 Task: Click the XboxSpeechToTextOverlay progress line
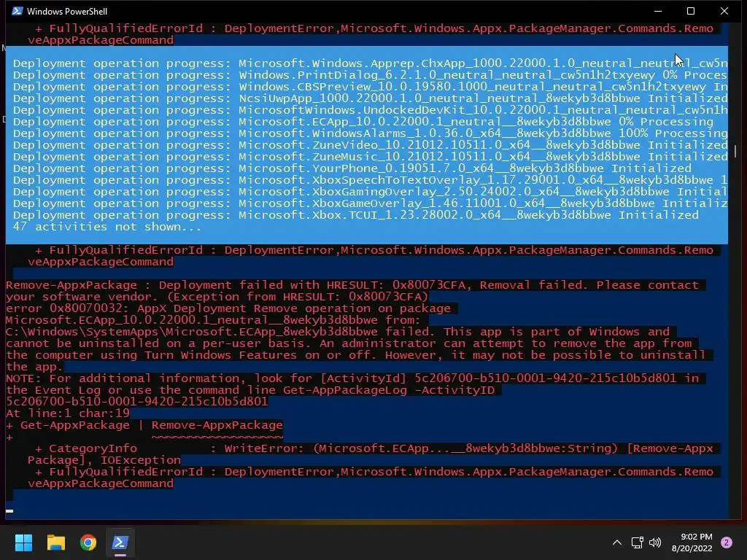[370, 180]
